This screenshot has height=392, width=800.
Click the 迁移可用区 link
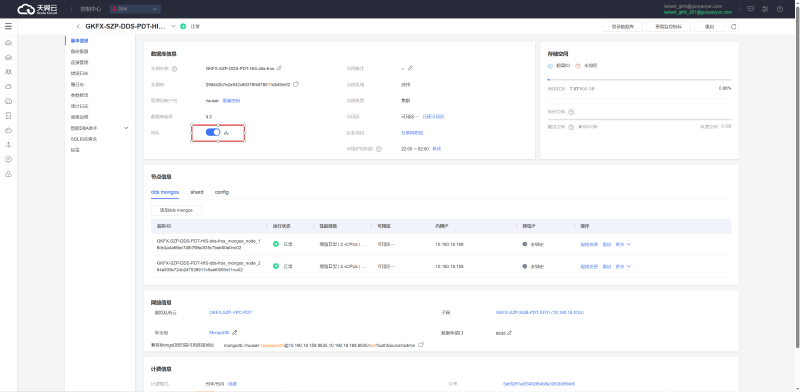(x=433, y=117)
